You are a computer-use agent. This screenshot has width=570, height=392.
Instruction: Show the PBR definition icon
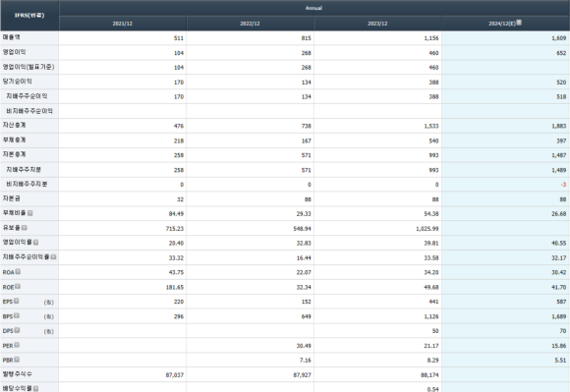17,360
